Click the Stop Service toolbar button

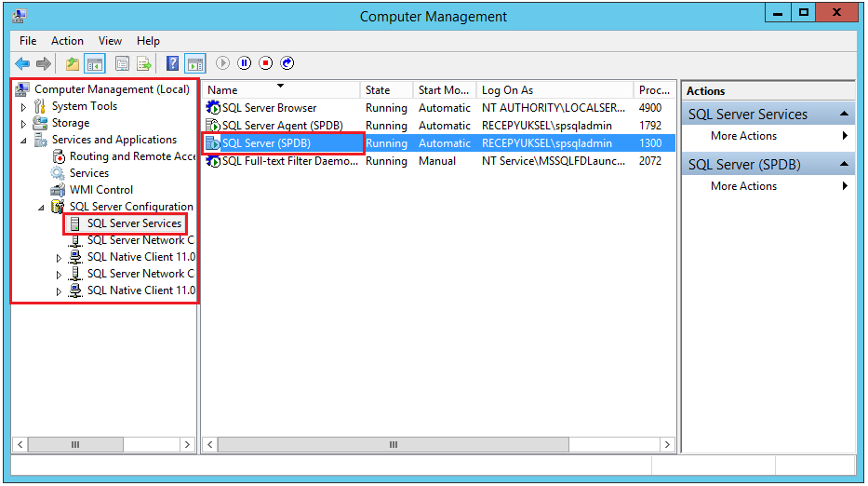[x=266, y=63]
